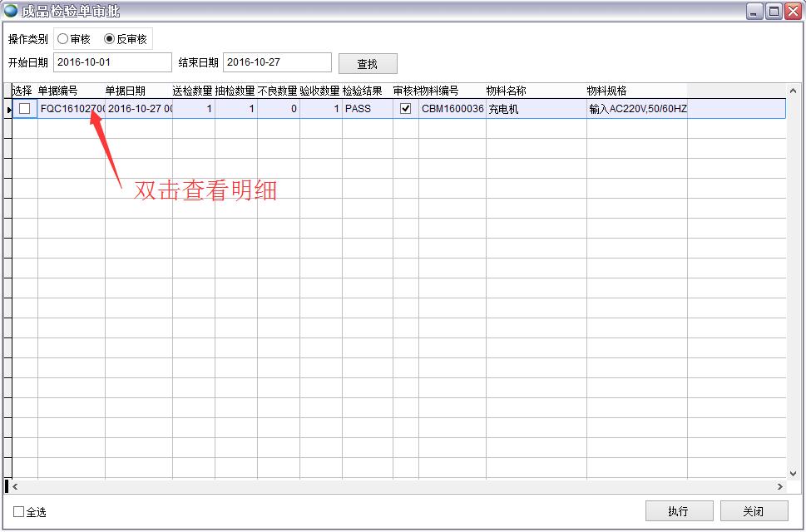Click the 执行 execute button
Screen dimensions: 806x532
[678, 510]
